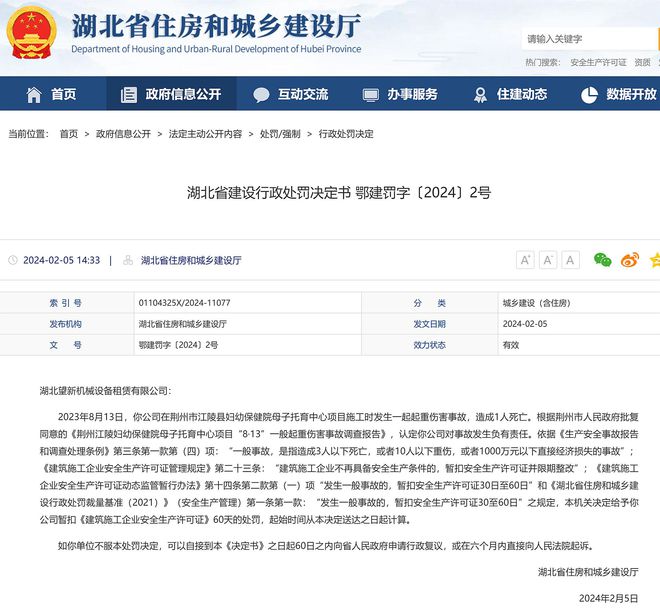Click the hot search term 资质
The width and height of the screenshot is (660, 615).
click(642, 63)
